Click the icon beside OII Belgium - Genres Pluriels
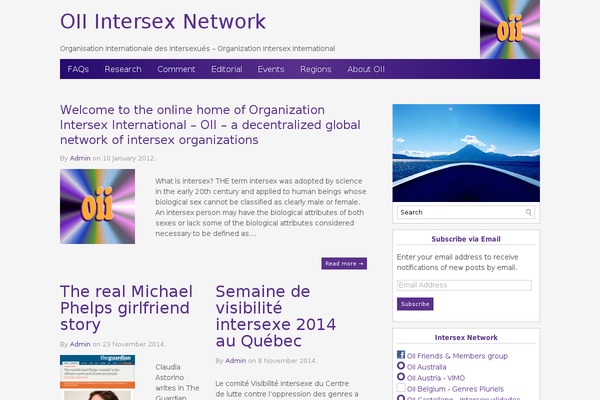The image size is (600, 400). [401, 388]
